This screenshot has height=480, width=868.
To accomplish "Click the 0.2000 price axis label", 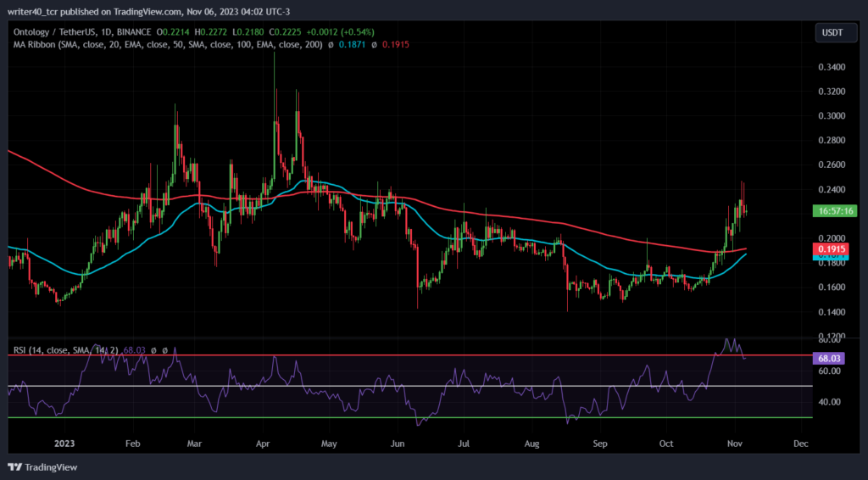I will click(x=832, y=238).
